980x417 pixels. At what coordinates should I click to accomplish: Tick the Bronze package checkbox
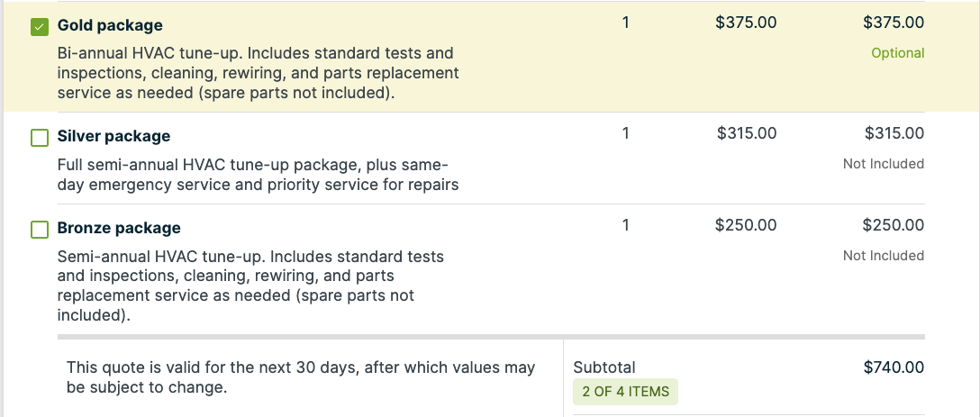[x=40, y=230]
